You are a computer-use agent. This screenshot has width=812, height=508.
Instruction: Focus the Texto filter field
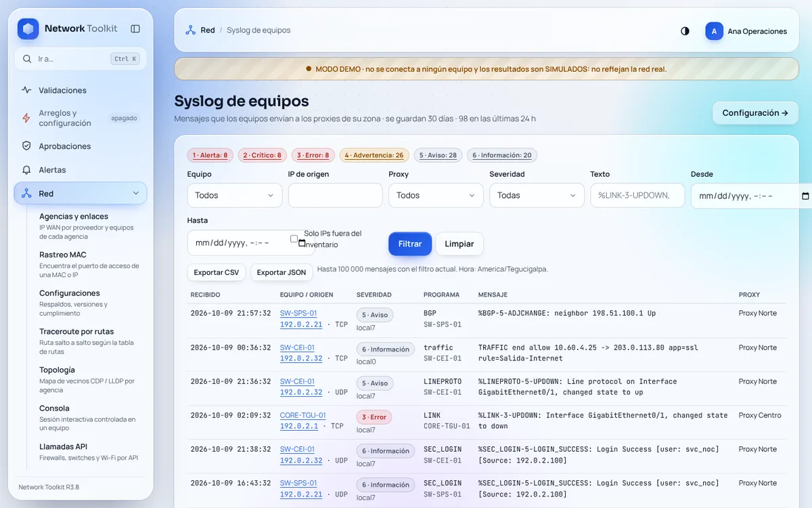[637, 195]
